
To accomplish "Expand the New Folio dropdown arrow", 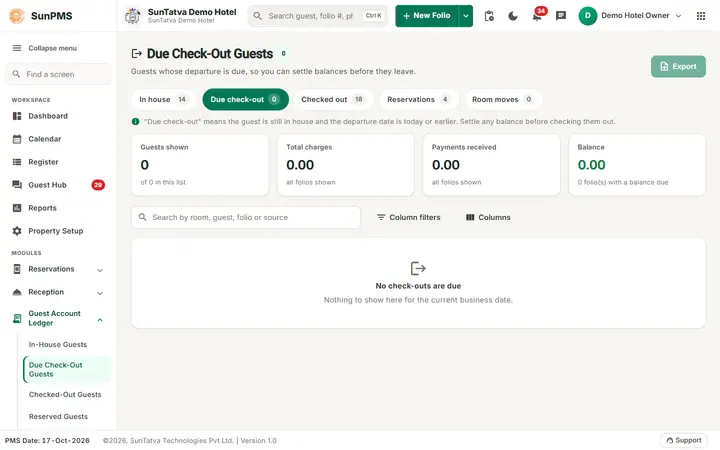I will click(x=466, y=16).
